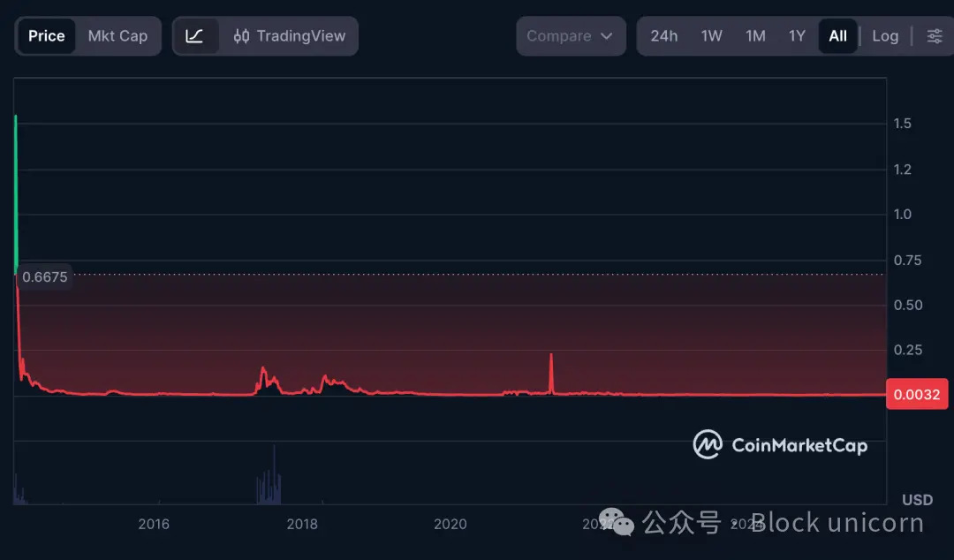Set the time range to 1Y

pos(797,36)
